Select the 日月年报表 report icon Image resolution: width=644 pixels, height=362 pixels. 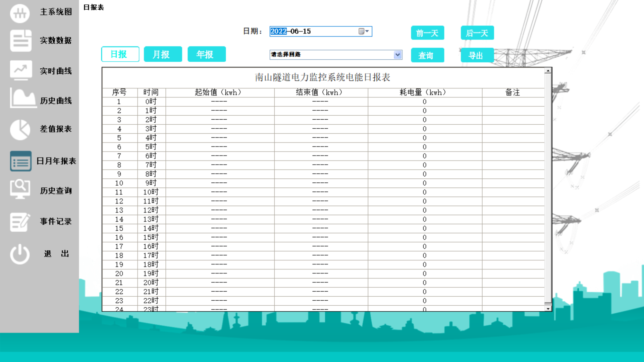(x=20, y=161)
